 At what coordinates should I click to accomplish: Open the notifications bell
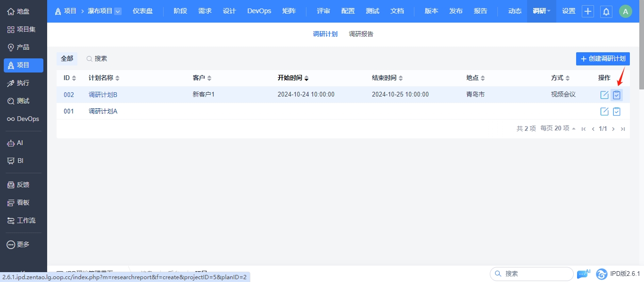[x=606, y=11]
